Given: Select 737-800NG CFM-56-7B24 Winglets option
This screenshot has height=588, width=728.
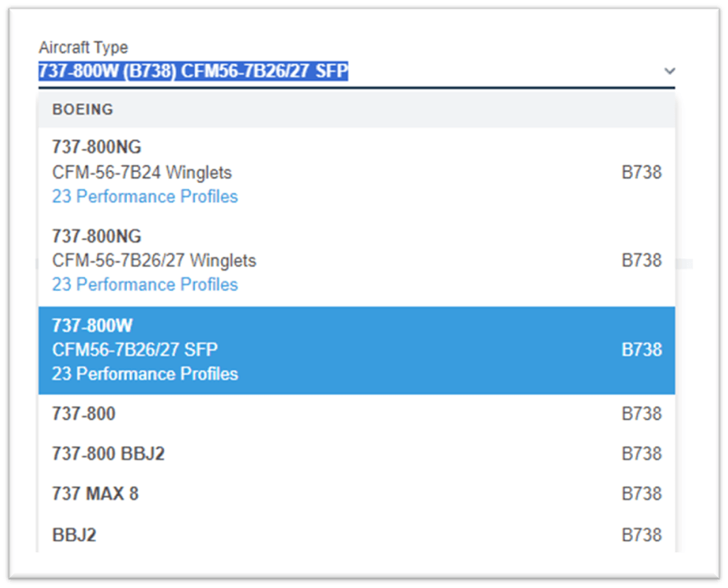Looking at the screenshot, I should click(x=356, y=172).
